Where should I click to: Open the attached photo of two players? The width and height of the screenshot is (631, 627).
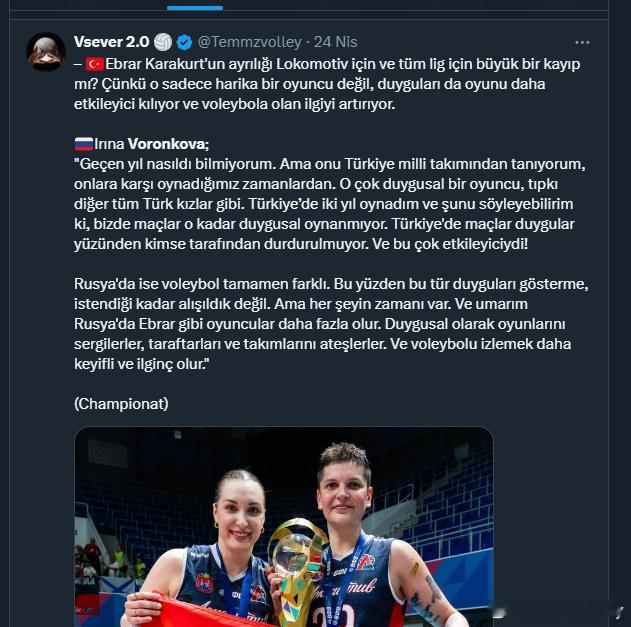(x=284, y=527)
